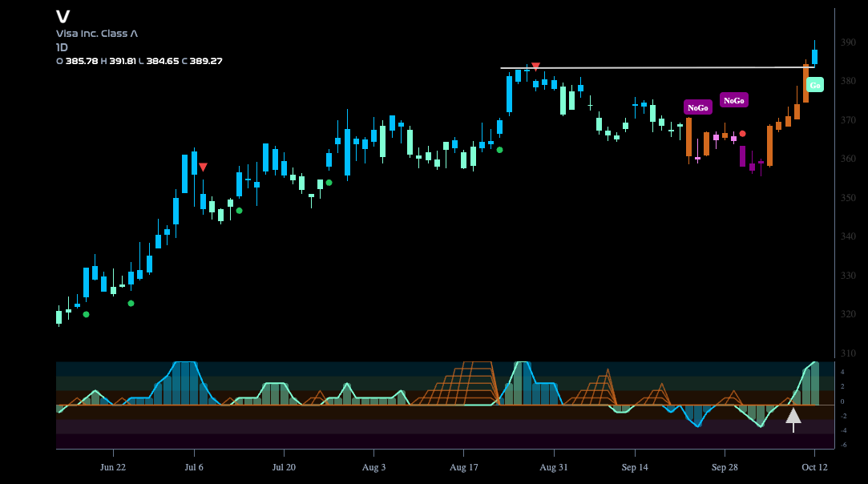This screenshot has width=868, height=484.
Task: Click the later, higher NoGo label
Action: click(734, 100)
